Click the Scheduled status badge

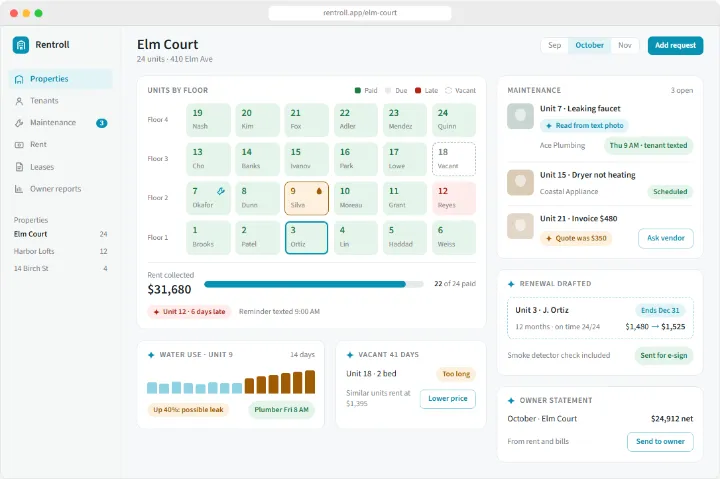point(670,192)
